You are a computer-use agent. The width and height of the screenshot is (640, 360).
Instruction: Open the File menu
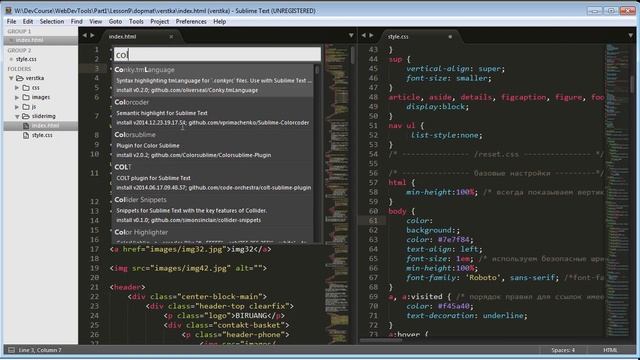pyautogui.click(x=11, y=21)
